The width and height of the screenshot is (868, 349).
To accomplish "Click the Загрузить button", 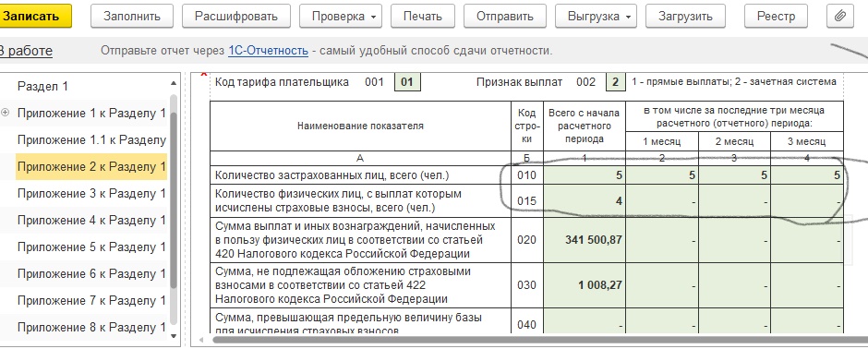I will tap(685, 16).
